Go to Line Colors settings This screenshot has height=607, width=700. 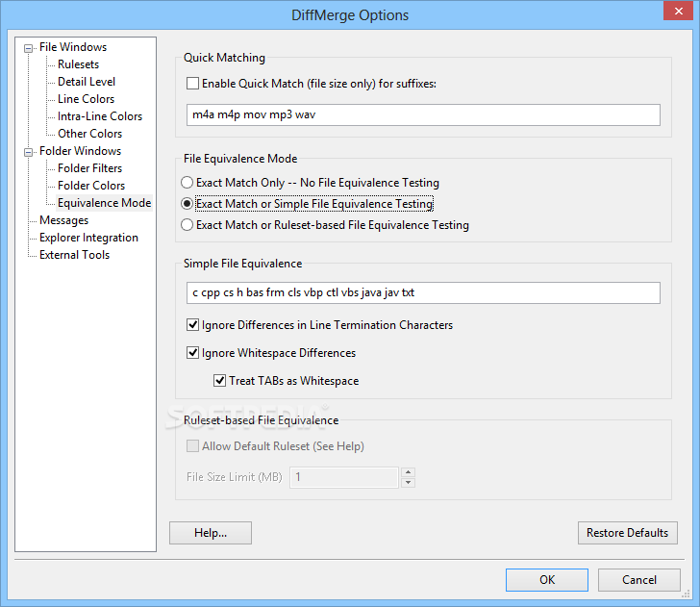coord(86,99)
